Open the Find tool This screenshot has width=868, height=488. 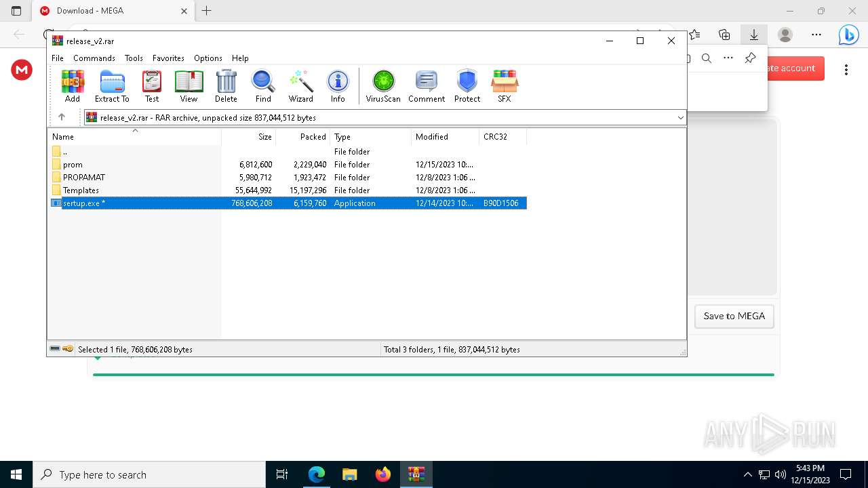coord(263,86)
